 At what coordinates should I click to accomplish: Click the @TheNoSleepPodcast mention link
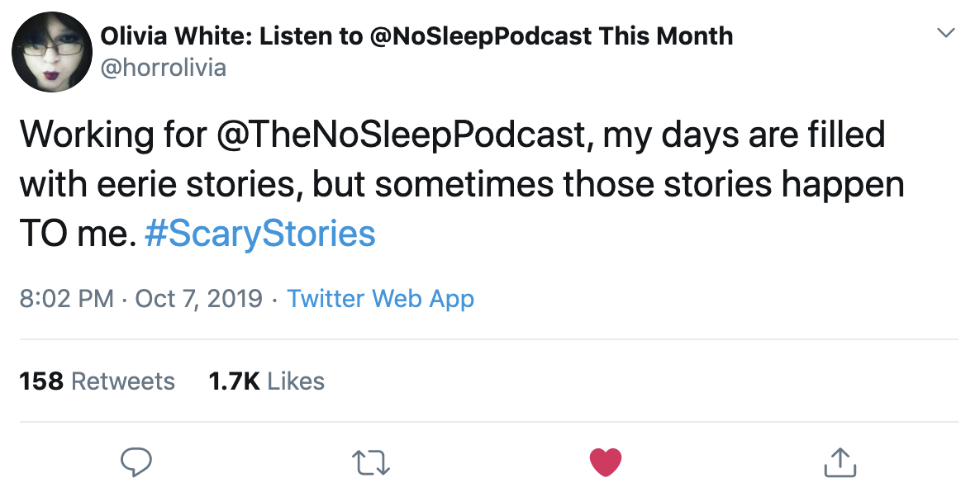click(403, 135)
